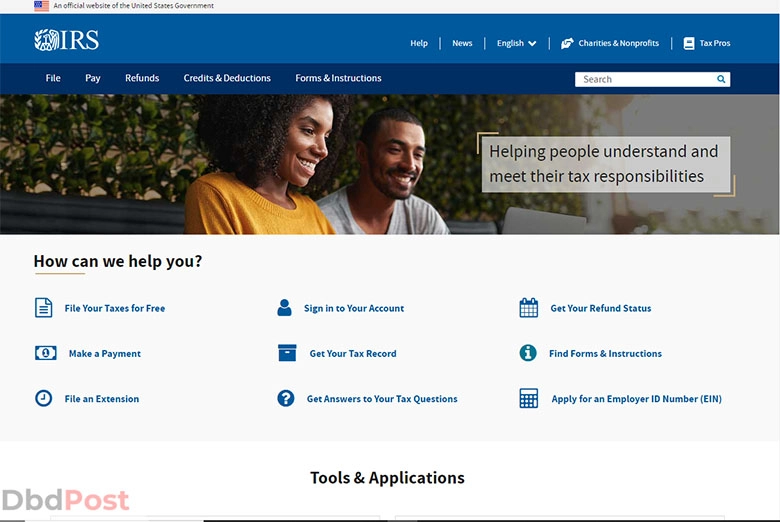Image resolution: width=780 pixels, height=522 pixels.
Task: Select Find Forms & Instructions link
Action: (x=605, y=353)
